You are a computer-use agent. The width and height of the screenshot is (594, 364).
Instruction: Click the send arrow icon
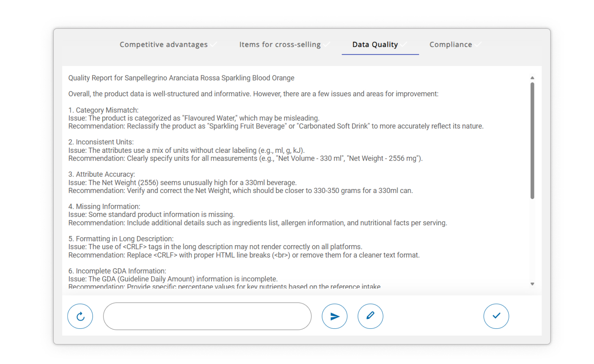[x=335, y=316]
